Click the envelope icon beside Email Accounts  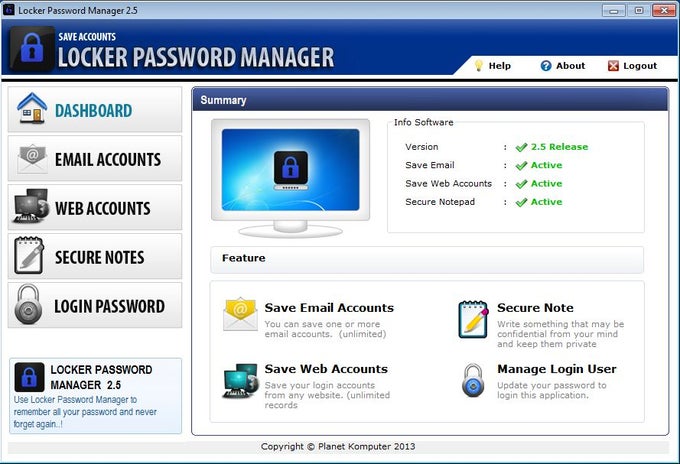click(x=32, y=159)
